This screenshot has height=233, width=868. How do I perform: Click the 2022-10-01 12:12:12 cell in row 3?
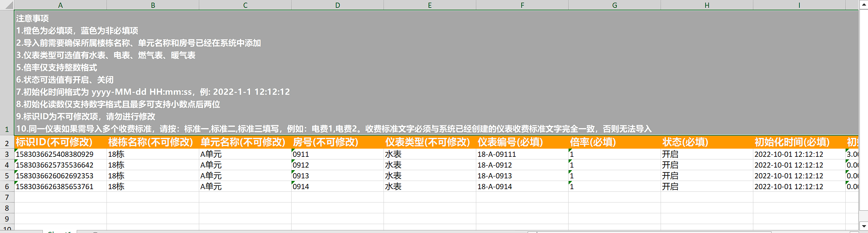(x=799, y=154)
